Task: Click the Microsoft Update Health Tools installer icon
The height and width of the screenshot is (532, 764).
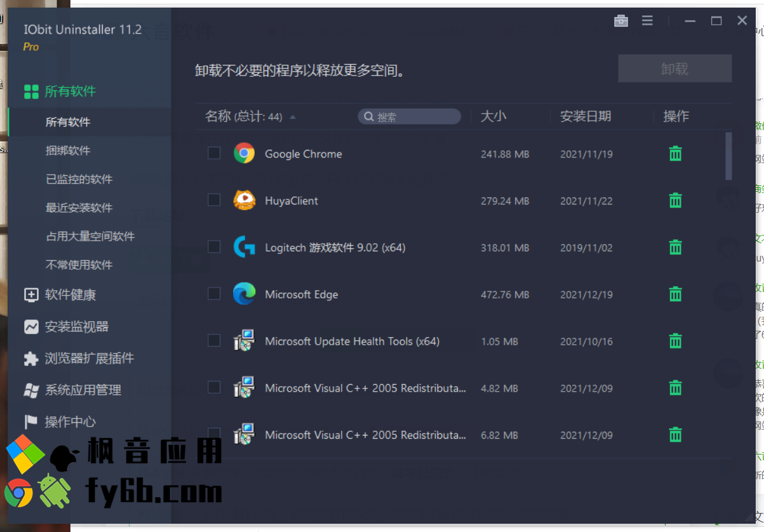Action: point(244,341)
